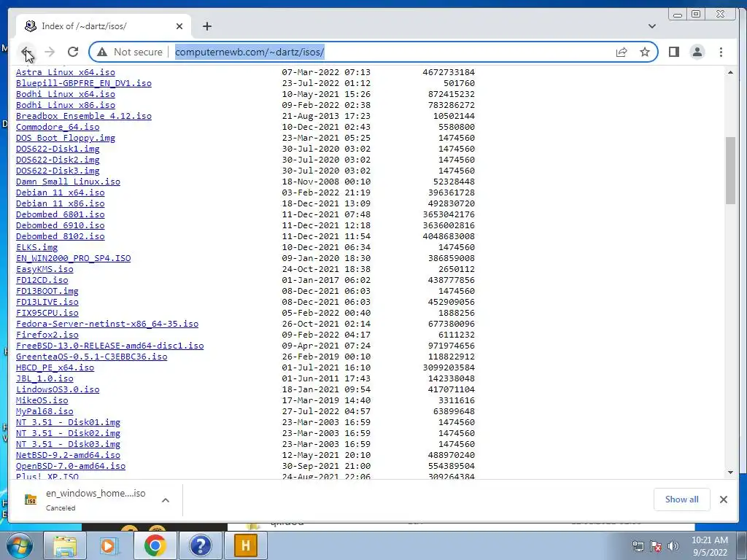This screenshot has width=747, height=560.
Task: Open Debombed_6801.iso link
Action: tap(60, 215)
